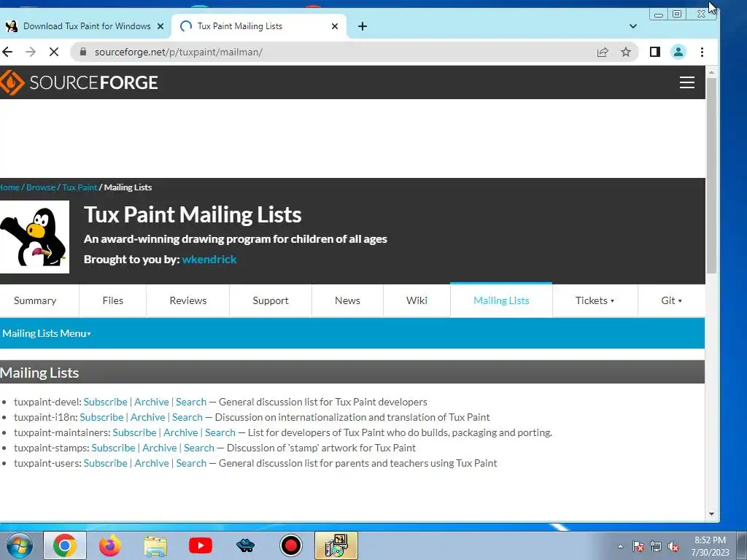747x560 pixels.
Task: Subscribe to tuxpaint-devel list
Action: pyautogui.click(x=105, y=402)
